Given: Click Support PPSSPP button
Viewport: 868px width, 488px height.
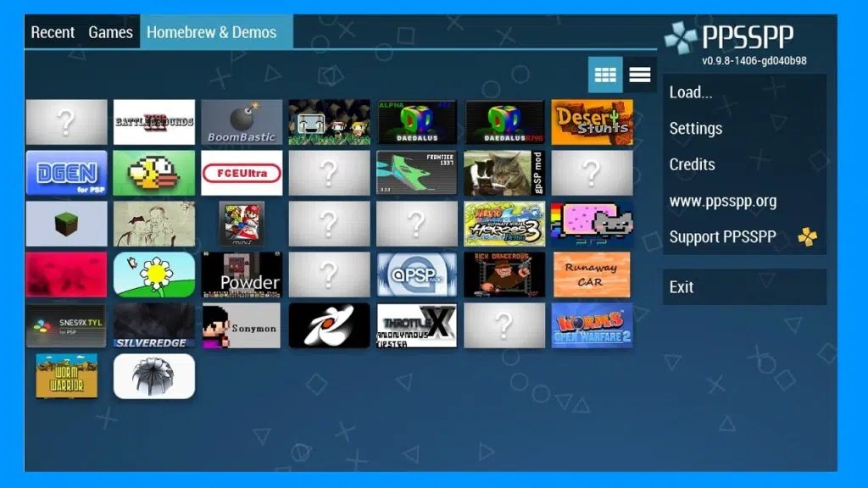Looking at the screenshot, I should 744,237.
